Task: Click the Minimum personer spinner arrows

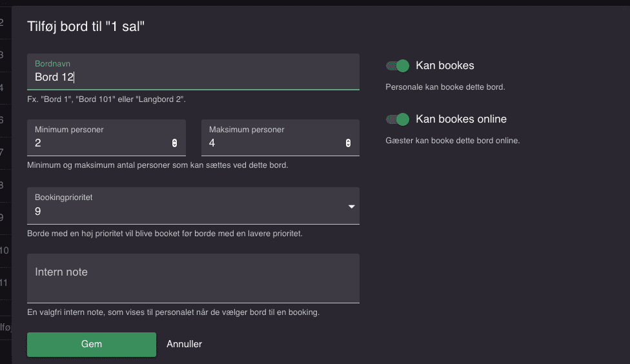Action: click(x=174, y=143)
